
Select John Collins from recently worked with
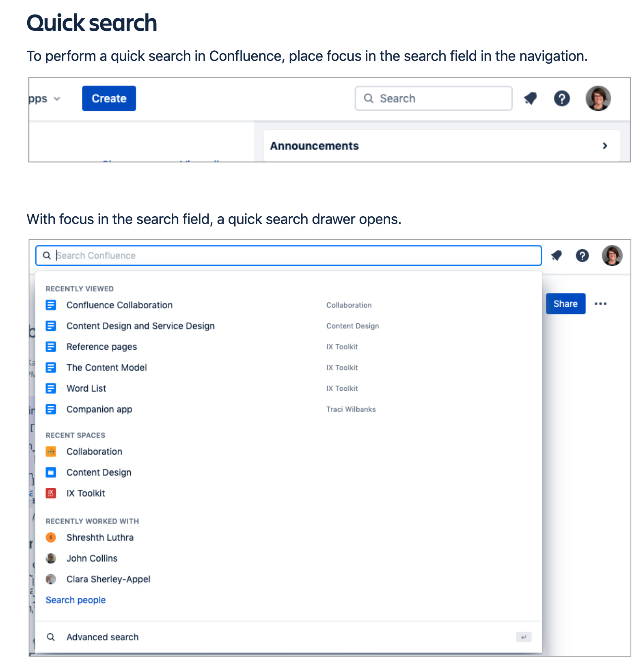pyautogui.click(x=92, y=558)
